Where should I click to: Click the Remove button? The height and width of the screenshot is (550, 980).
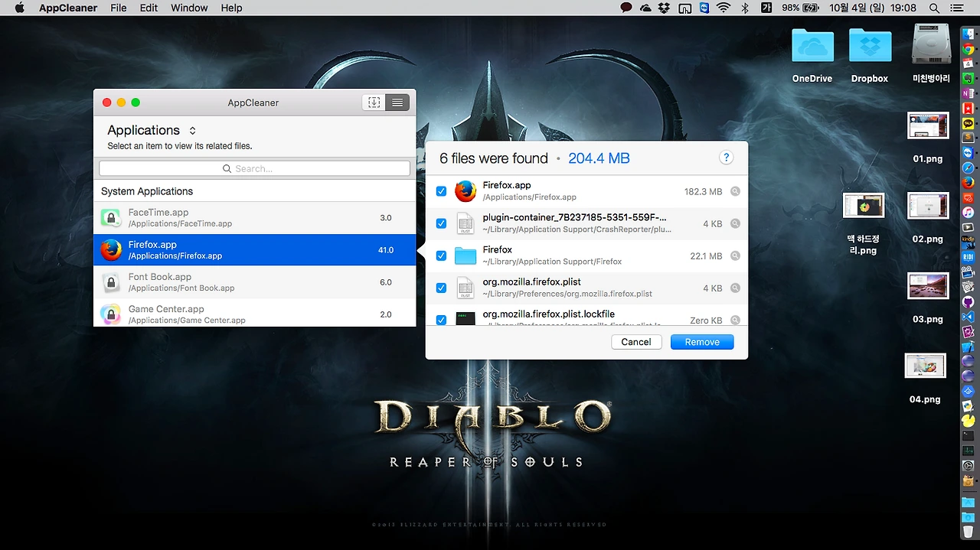tap(702, 342)
